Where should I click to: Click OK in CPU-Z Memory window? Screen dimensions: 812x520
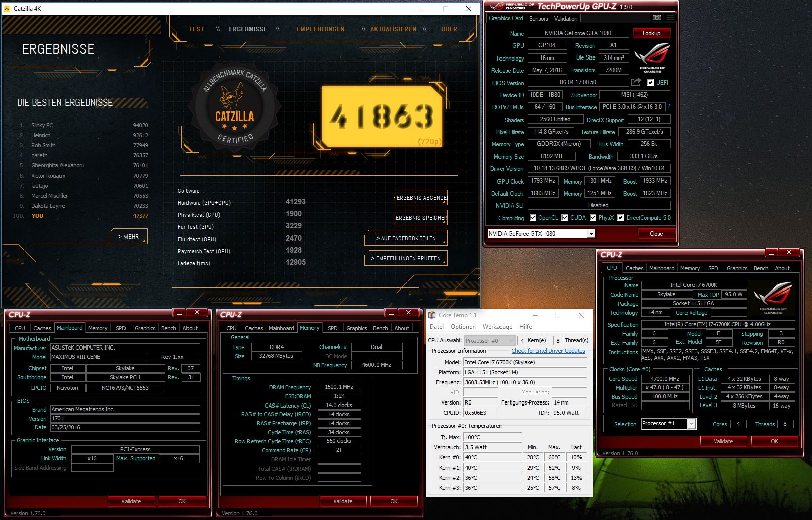pyautogui.click(x=394, y=501)
